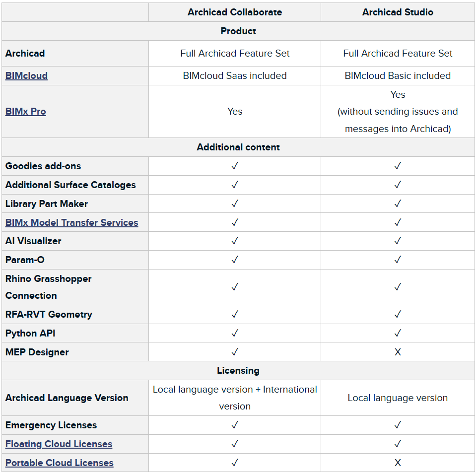Follow the BIMx Model Transfer Services link
Image resolution: width=476 pixels, height=473 pixels.
(72, 222)
